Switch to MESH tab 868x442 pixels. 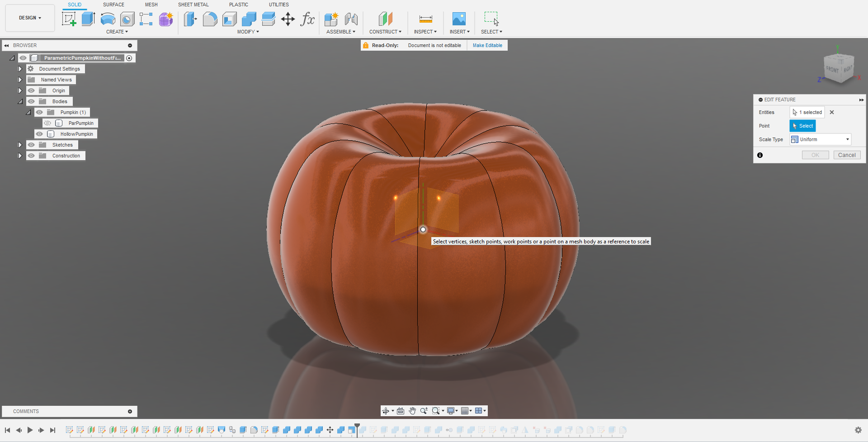coord(151,5)
